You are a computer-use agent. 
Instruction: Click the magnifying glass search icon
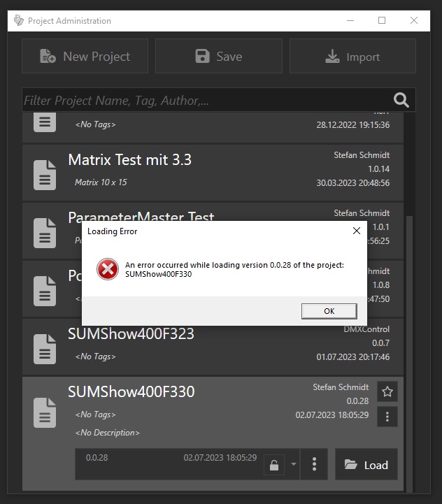(401, 101)
